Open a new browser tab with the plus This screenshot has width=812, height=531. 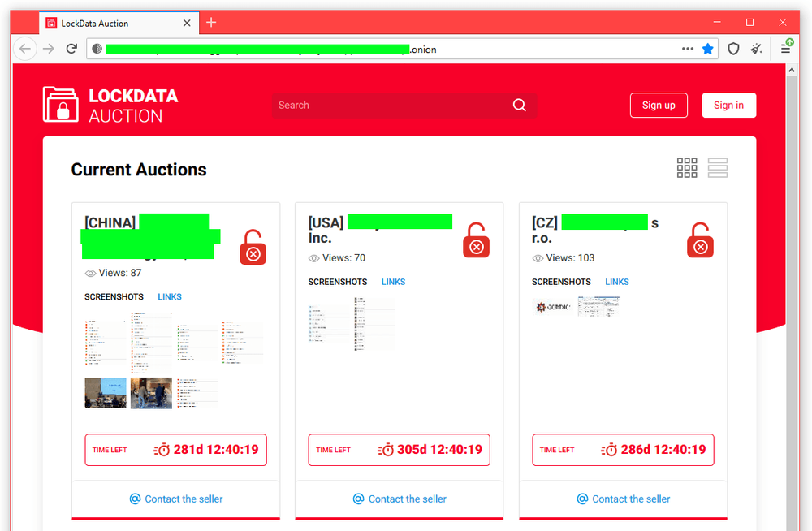tap(211, 23)
